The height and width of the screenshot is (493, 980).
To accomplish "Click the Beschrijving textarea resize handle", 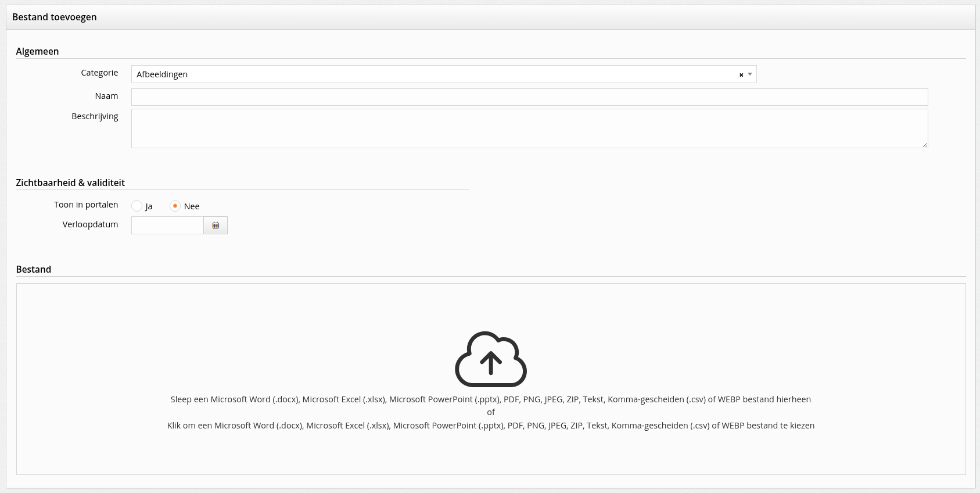I will (925, 145).
